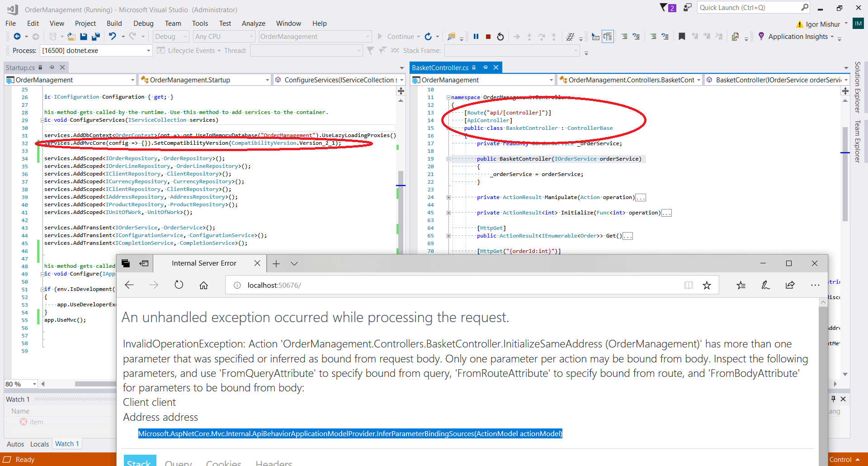This screenshot has height=466, width=868.
Task: Open the Locals debug tab
Action: 39,444
